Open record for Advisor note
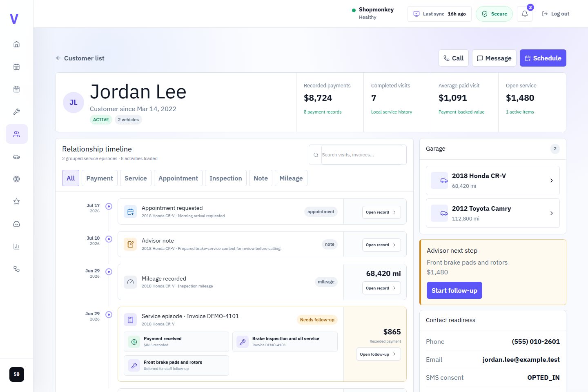Screen dimensions: 588x392 click(x=381, y=245)
